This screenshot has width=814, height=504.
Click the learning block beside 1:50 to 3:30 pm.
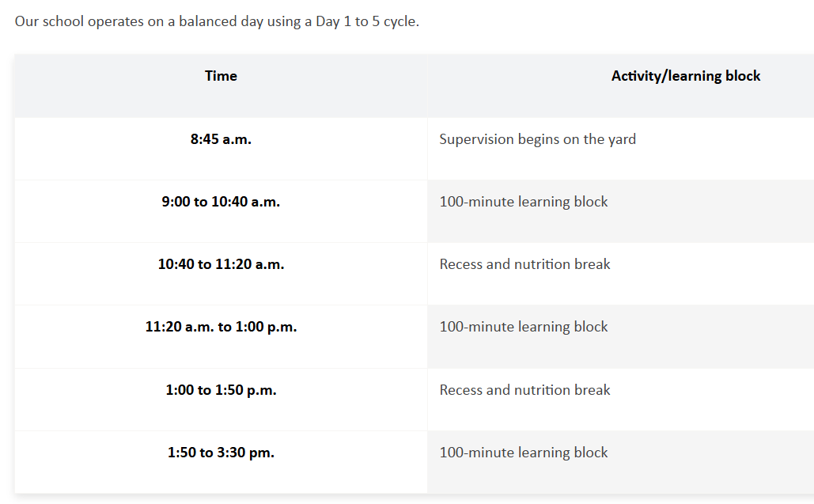pyautogui.click(x=524, y=453)
